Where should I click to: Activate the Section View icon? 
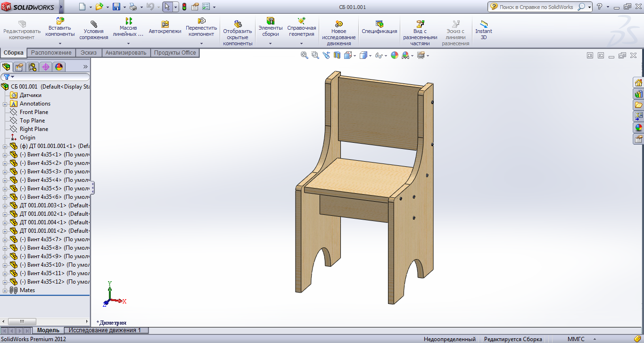(337, 55)
